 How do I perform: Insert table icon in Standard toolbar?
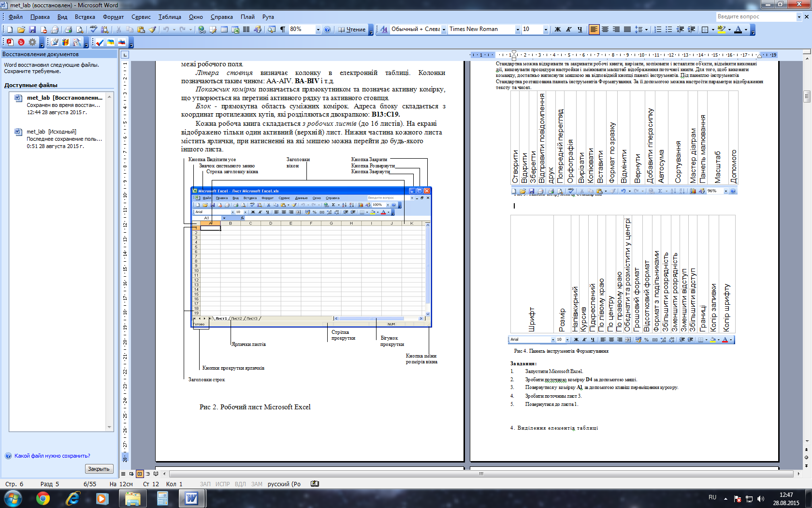[224, 30]
